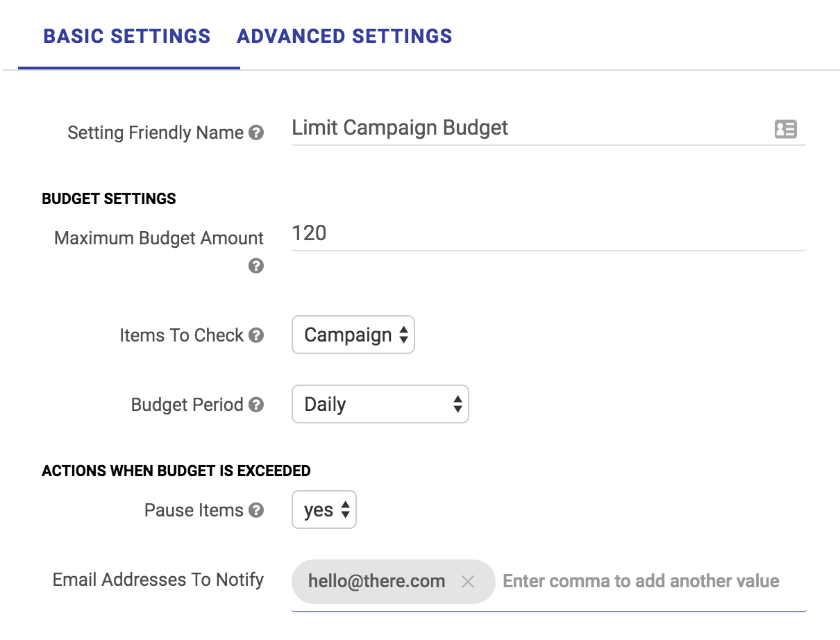This screenshot has height=640, width=840.
Task: Remove the hello@there.com email chip
Action: 468,582
